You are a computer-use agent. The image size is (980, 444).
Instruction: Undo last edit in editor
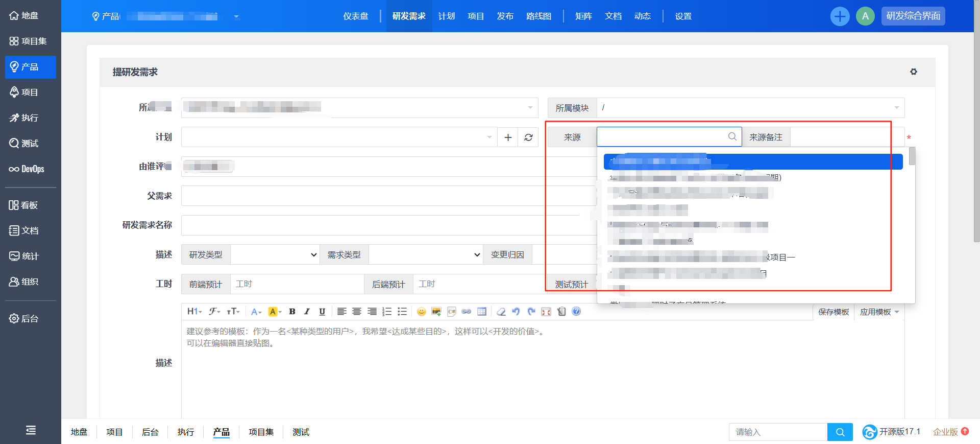coord(516,312)
